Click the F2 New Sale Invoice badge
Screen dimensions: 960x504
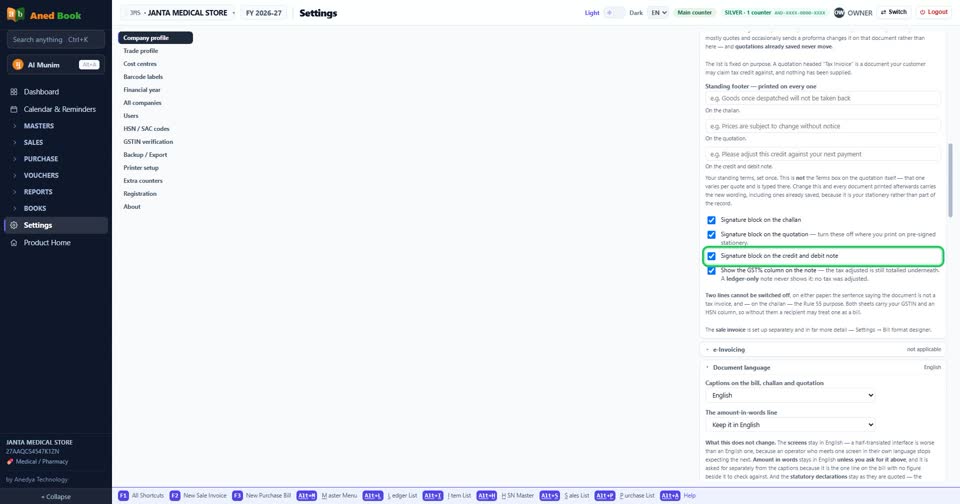tap(174, 495)
